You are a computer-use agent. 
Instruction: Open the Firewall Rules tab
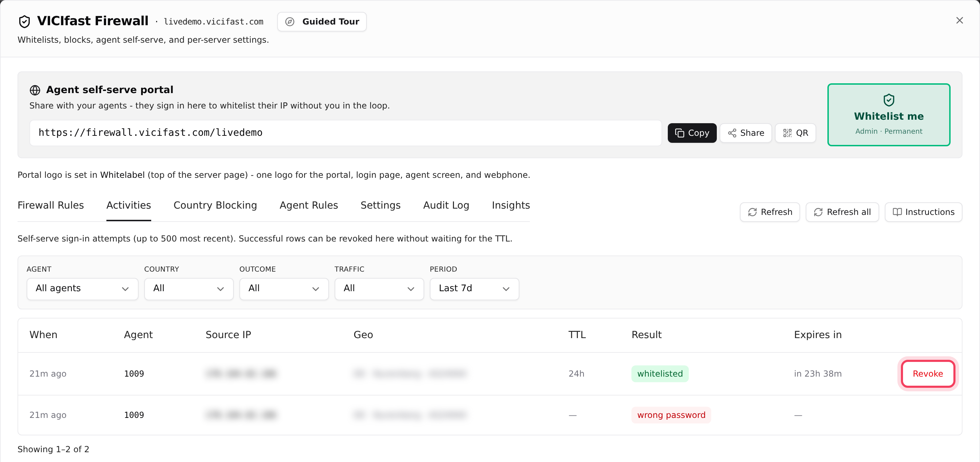(51, 205)
